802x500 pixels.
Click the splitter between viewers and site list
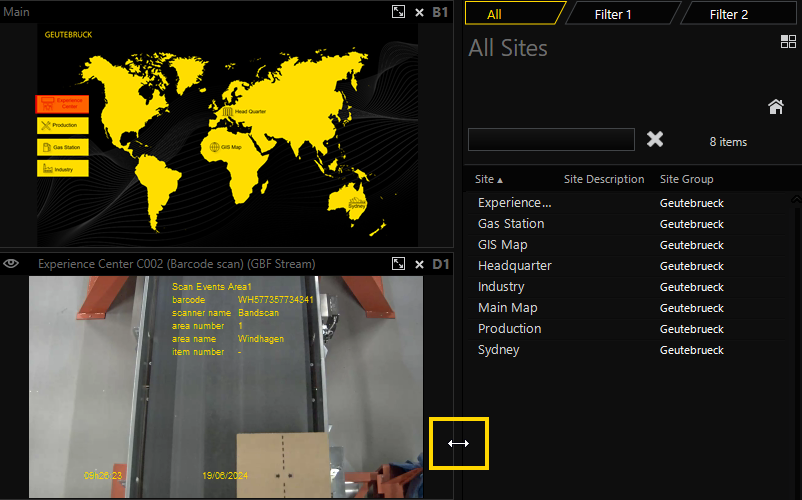[x=458, y=443]
